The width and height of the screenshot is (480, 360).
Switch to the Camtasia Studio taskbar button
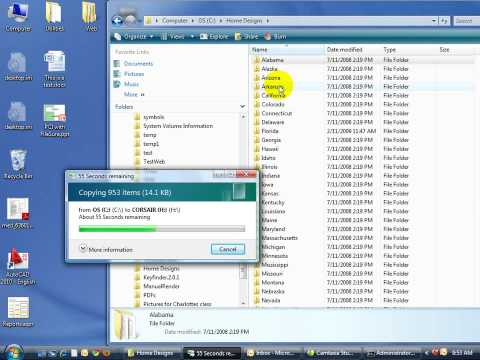pyautogui.click(x=332, y=353)
